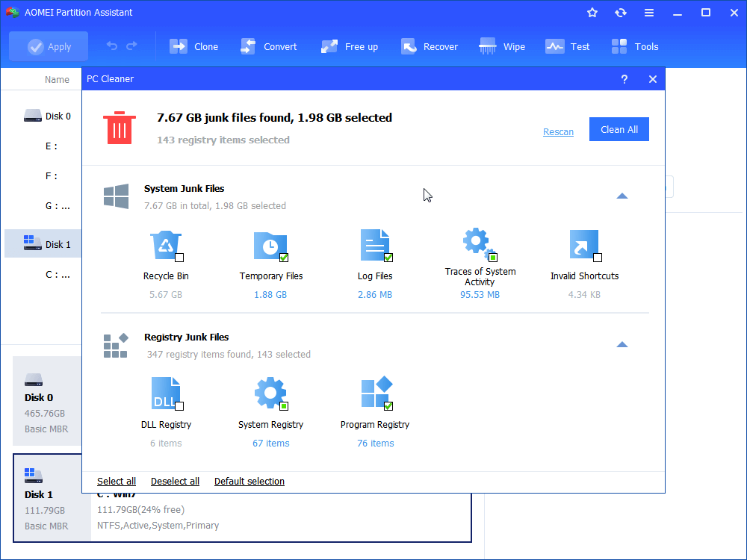Select the Free up tool
The height and width of the screenshot is (560, 747).
click(349, 46)
